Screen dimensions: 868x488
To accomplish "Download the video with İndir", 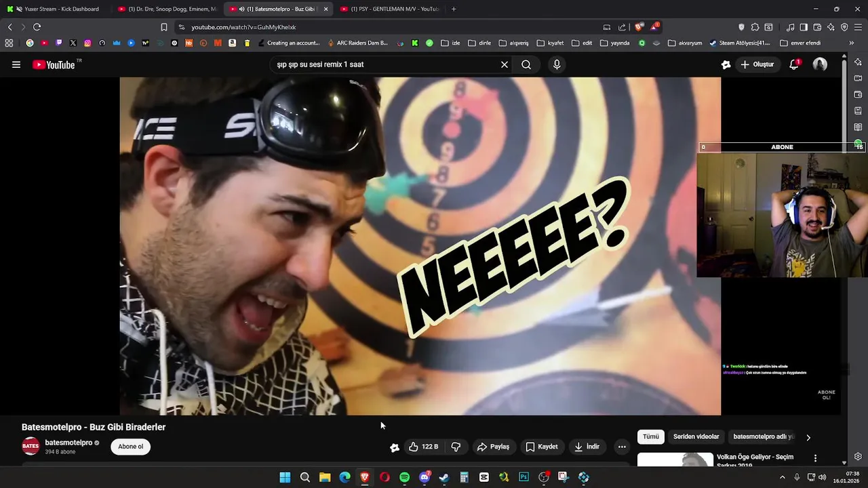I will [x=587, y=447].
